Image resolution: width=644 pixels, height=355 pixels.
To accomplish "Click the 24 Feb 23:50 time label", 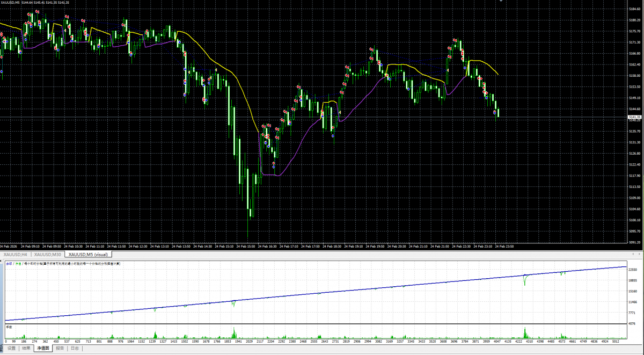I will pos(505,247).
